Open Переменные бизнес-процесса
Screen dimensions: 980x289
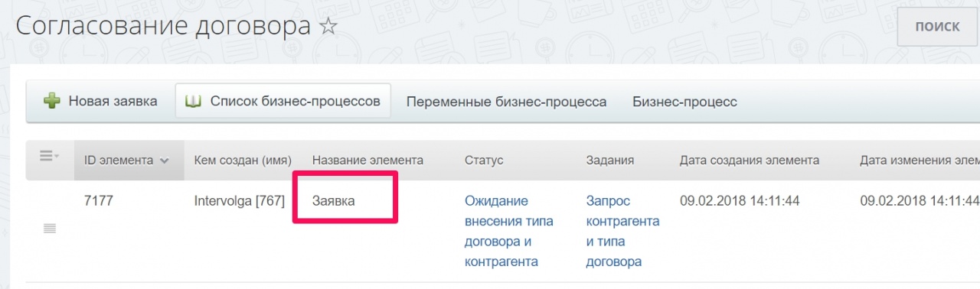click(x=506, y=102)
